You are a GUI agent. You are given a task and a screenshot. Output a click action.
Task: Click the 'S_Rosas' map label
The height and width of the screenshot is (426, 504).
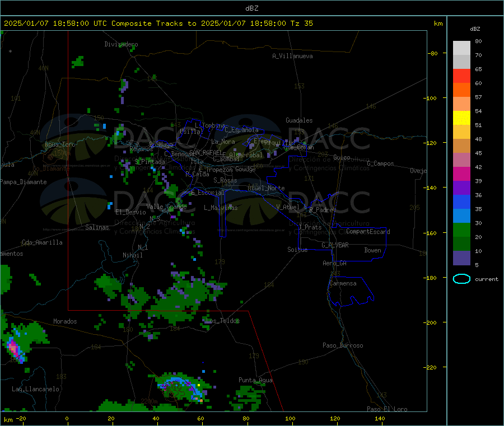click(x=225, y=180)
